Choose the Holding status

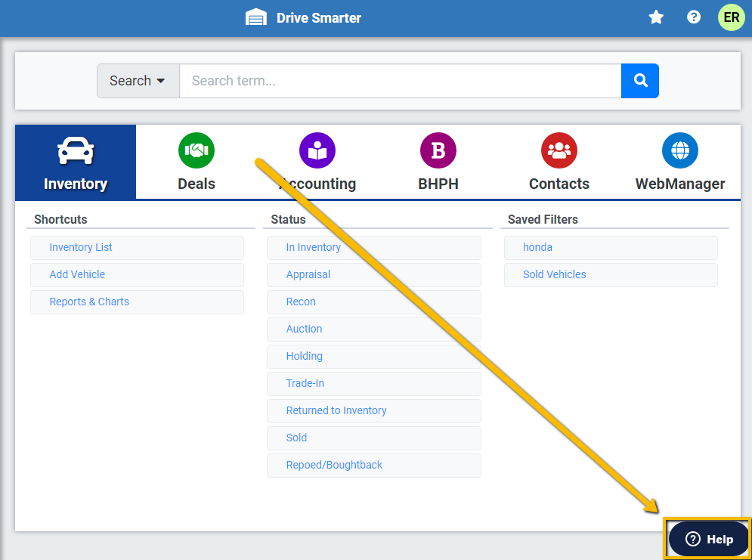pyautogui.click(x=374, y=357)
